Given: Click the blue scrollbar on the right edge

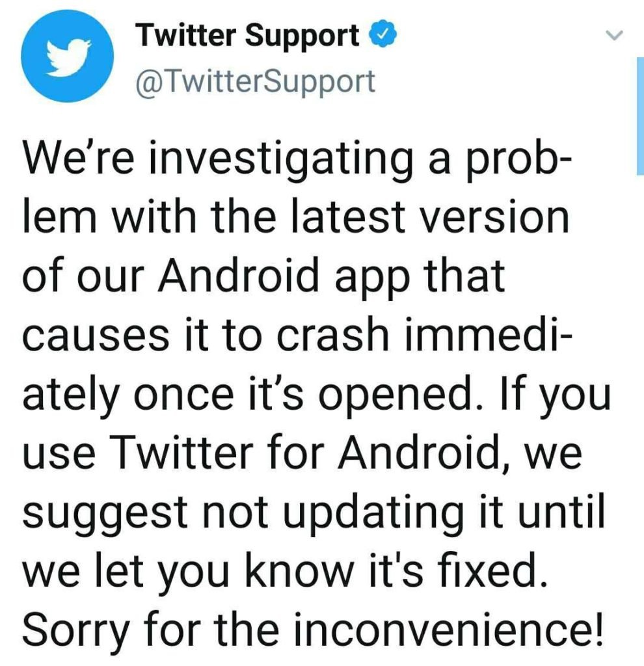Looking at the screenshot, I should [640, 116].
